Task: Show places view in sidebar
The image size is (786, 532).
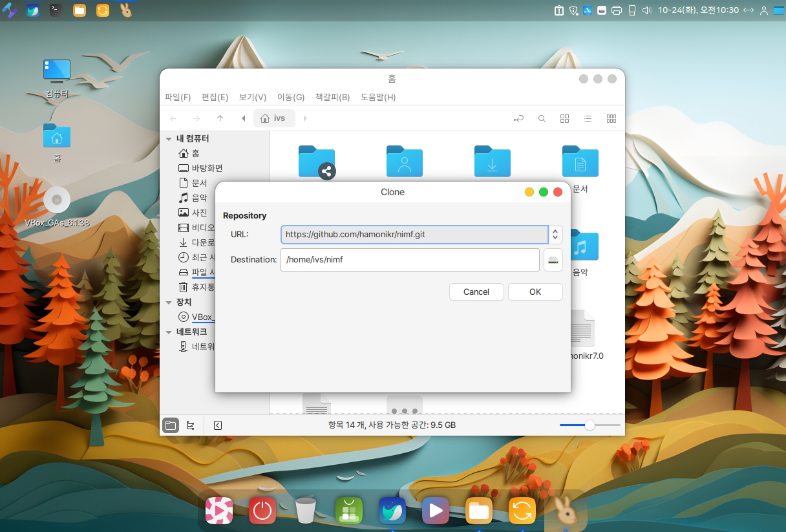Action: (x=171, y=425)
